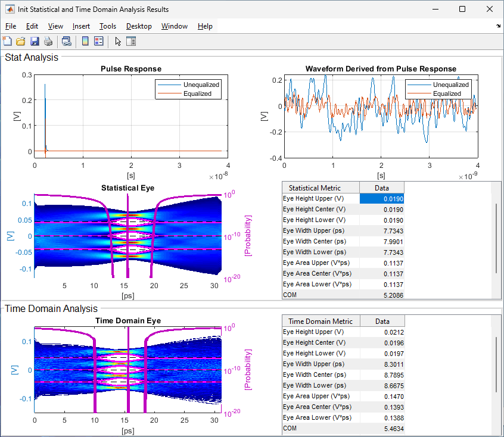Image resolution: width=504 pixels, height=437 pixels.
Task: Click the Time Domain Metric column header
Action: [x=321, y=321]
